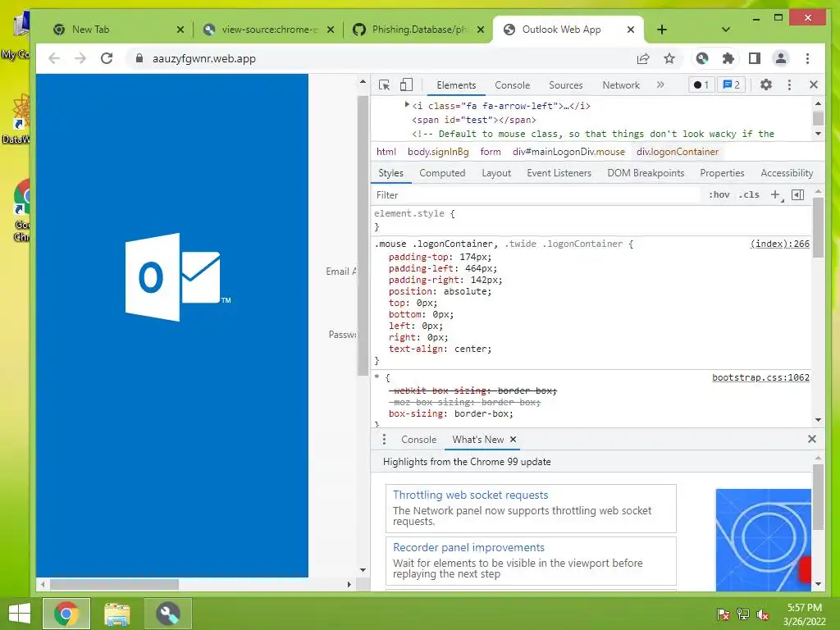Go back in the browser

(x=54, y=58)
